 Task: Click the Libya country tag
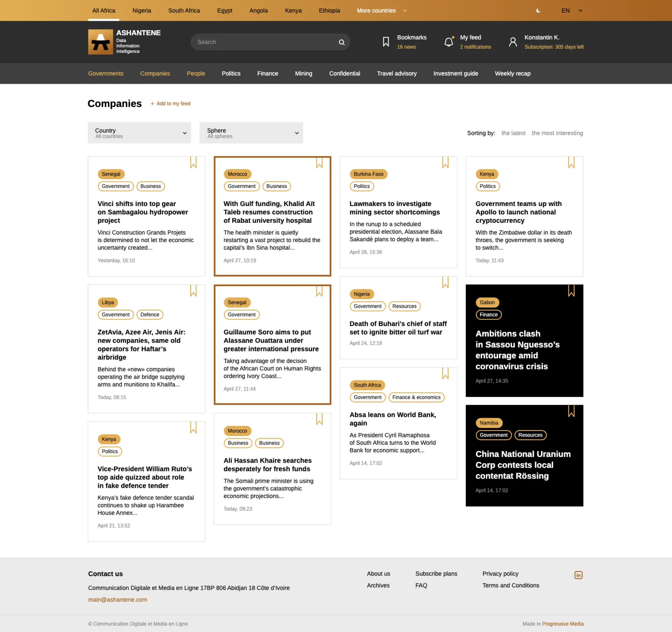point(108,303)
